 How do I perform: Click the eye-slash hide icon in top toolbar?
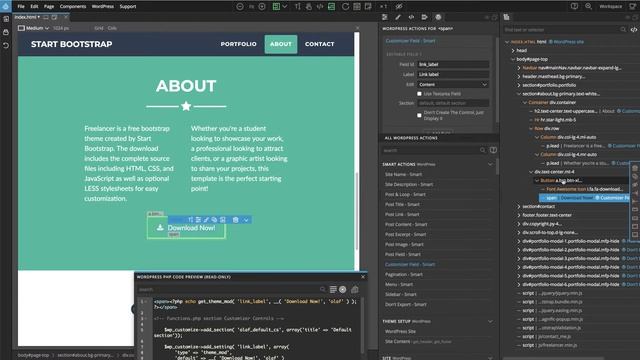pyautogui.click(x=399, y=7)
